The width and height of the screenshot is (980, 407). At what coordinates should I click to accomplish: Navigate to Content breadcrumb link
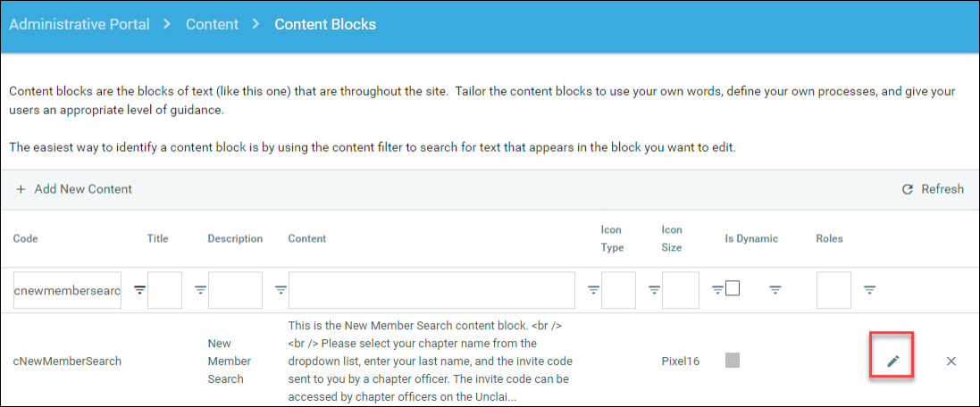tap(212, 24)
